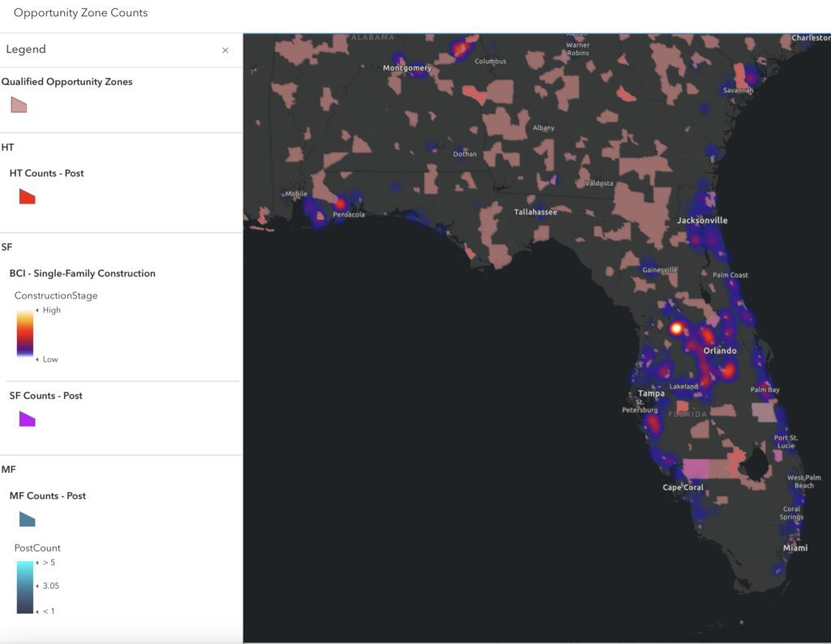This screenshot has height=644, width=831.
Task: Close the Legend panel
Action: [x=226, y=50]
